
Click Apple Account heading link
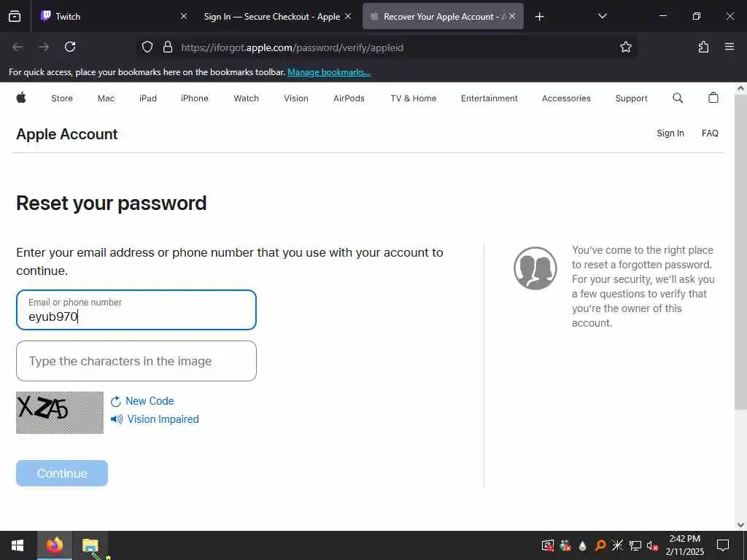tap(66, 134)
